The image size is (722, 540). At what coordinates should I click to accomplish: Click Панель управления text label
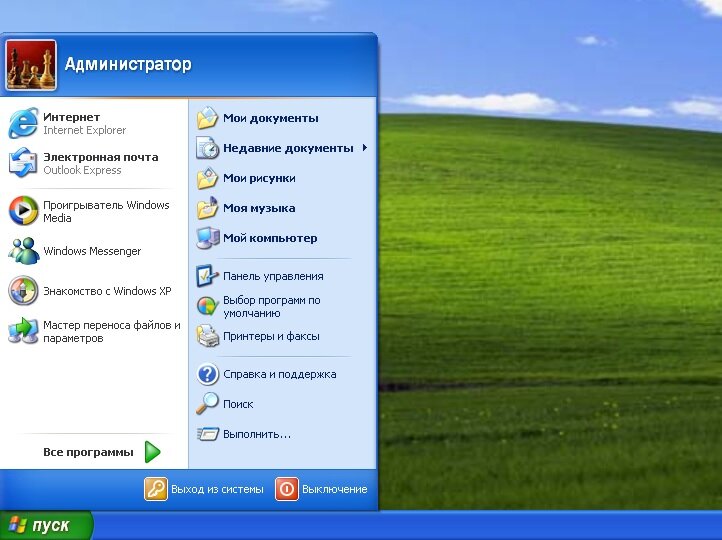pos(274,276)
